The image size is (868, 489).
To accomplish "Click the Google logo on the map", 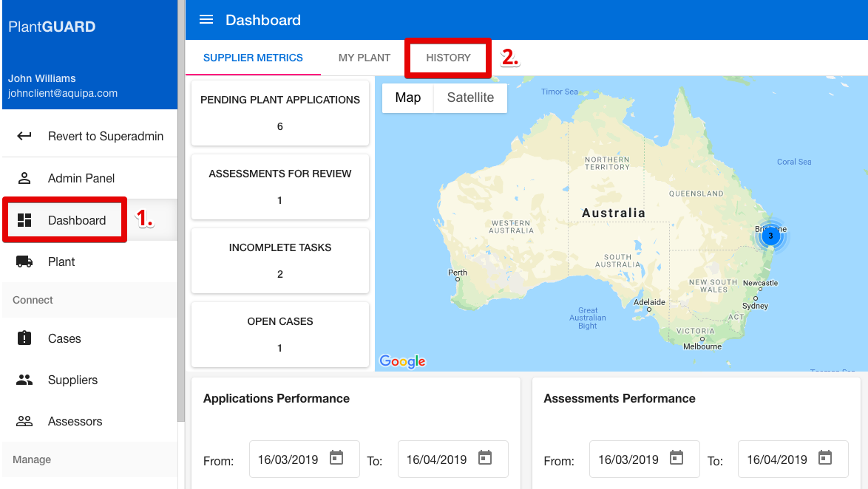I will coord(402,362).
